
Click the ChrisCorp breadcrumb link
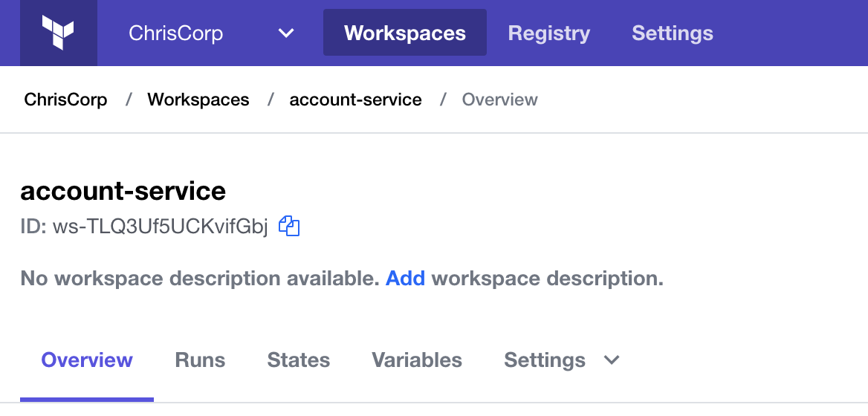coord(65,100)
